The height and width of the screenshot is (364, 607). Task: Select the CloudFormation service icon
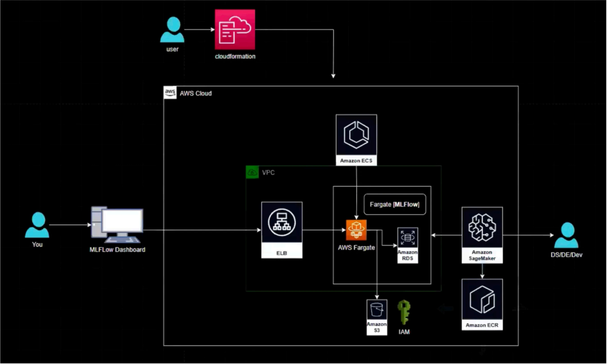point(235,29)
